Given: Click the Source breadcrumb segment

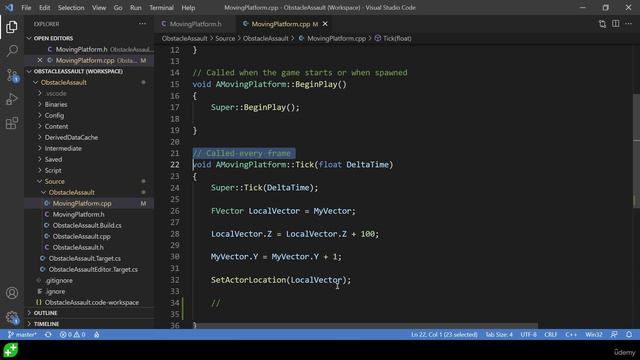Looking at the screenshot, I should (225, 38).
